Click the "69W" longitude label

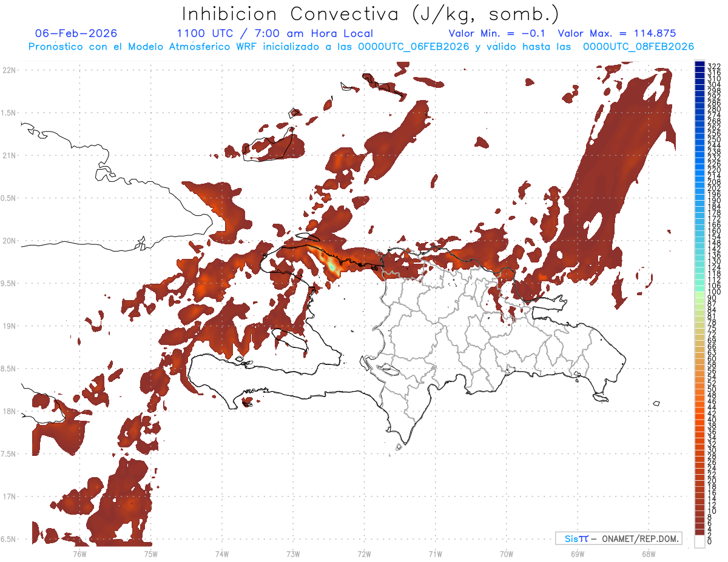[x=577, y=554]
